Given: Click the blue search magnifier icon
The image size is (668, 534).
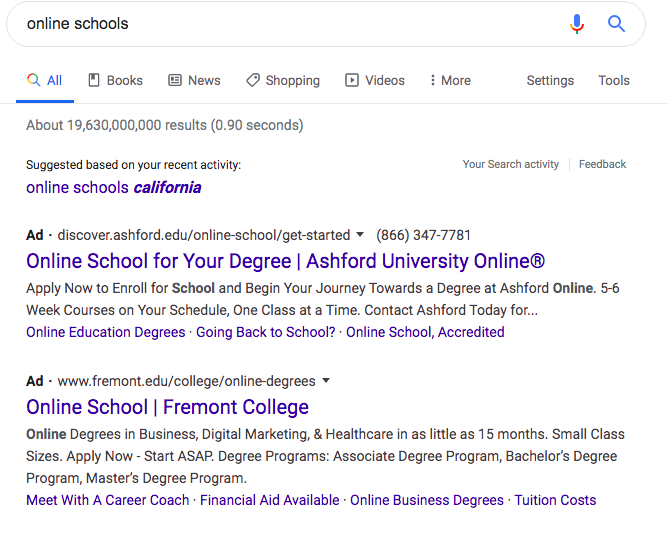Looking at the screenshot, I should 617,23.
